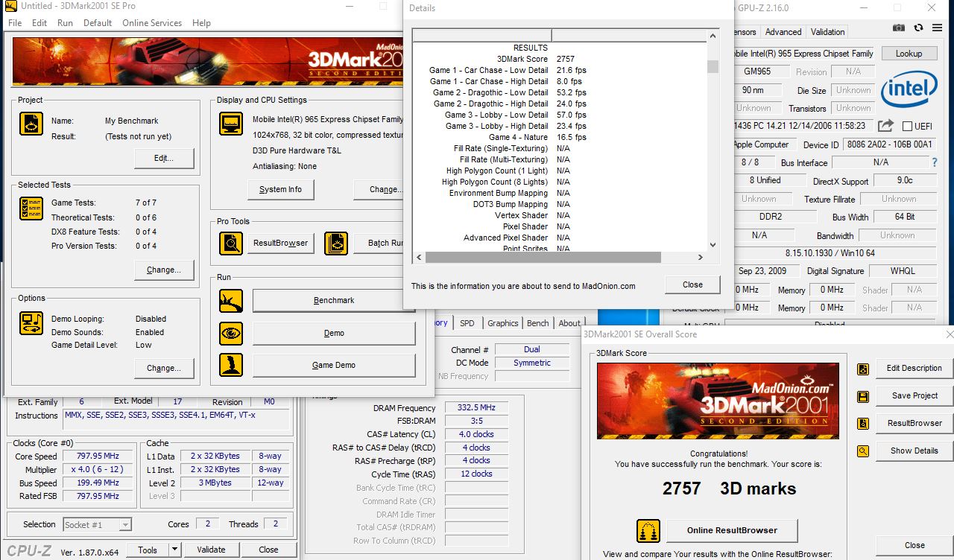
Task: Take GPU-Z screenshot with camera icon
Action: coord(900,28)
